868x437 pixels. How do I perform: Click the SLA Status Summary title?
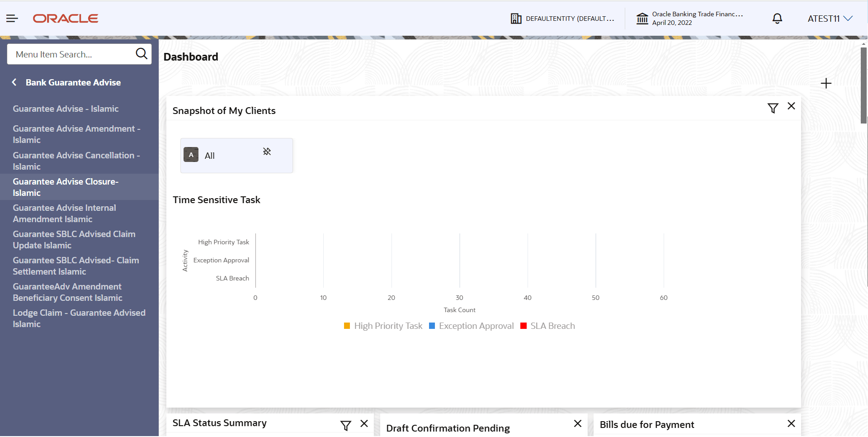click(x=220, y=423)
